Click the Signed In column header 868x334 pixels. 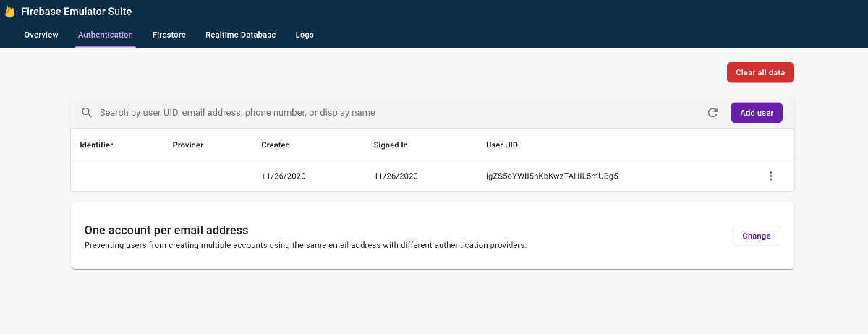point(391,145)
